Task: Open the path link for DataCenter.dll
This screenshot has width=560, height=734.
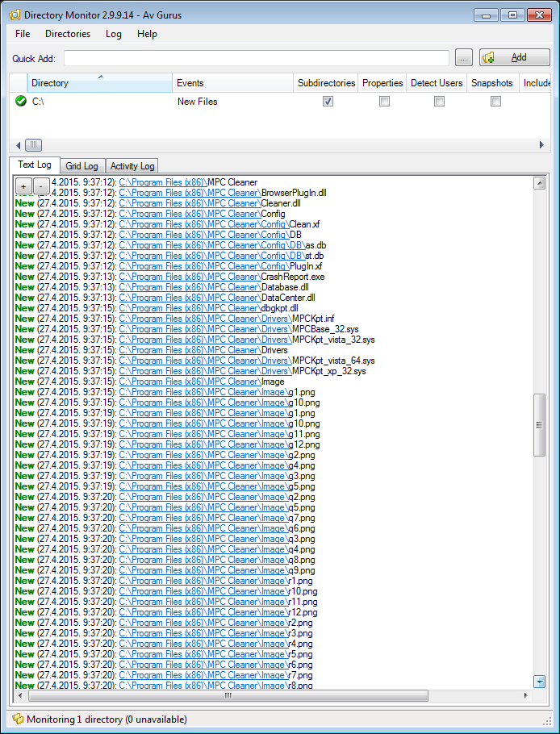Action: point(190,298)
